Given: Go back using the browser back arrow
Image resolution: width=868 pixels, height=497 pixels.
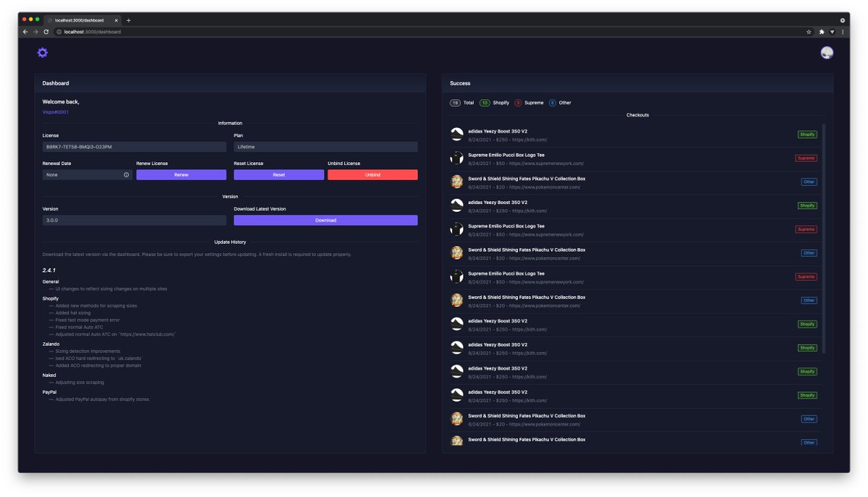Looking at the screenshot, I should coord(25,32).
